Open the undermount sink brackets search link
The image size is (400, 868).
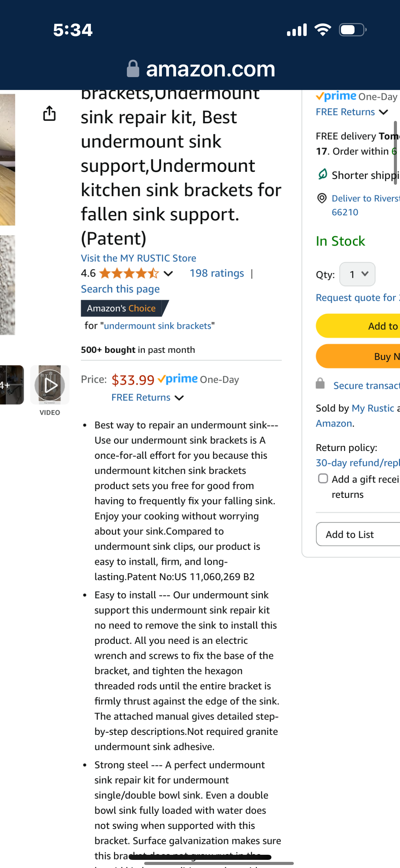pos(157,326)
